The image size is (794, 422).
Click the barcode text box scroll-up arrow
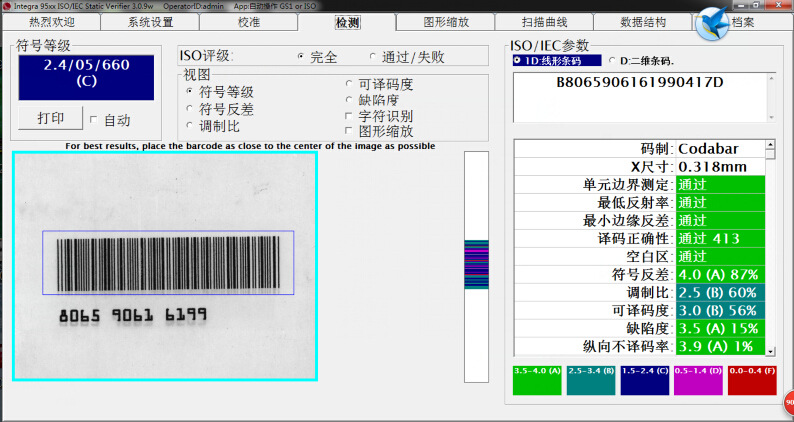[771, 78]
